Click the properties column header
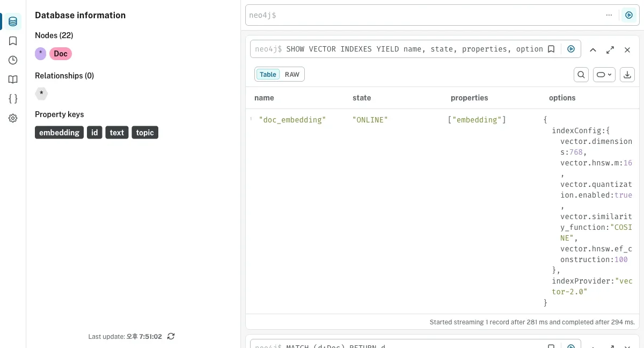This screenshot has width=644, height=348. [x=470, y=98]
